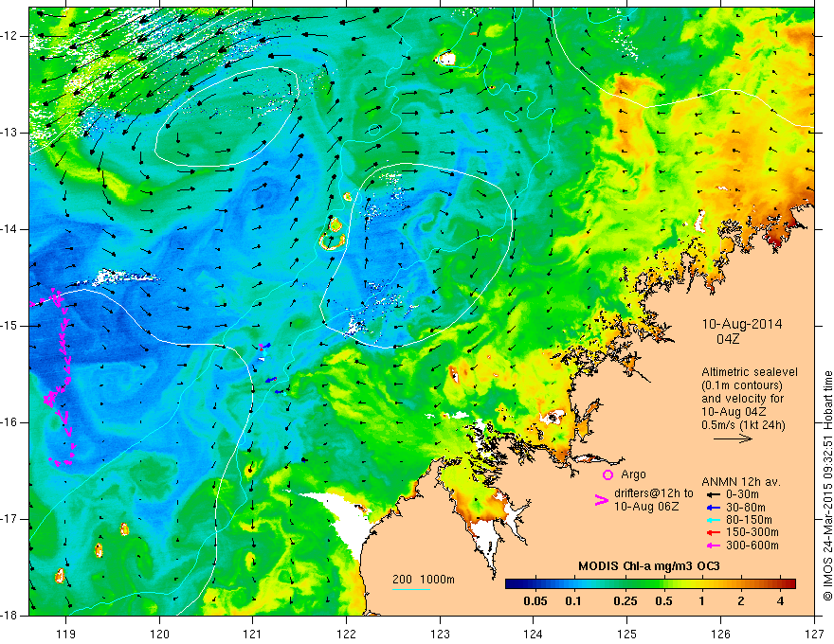
Task: Click the '-12' latitude axis label
Action: coord(10,36)
